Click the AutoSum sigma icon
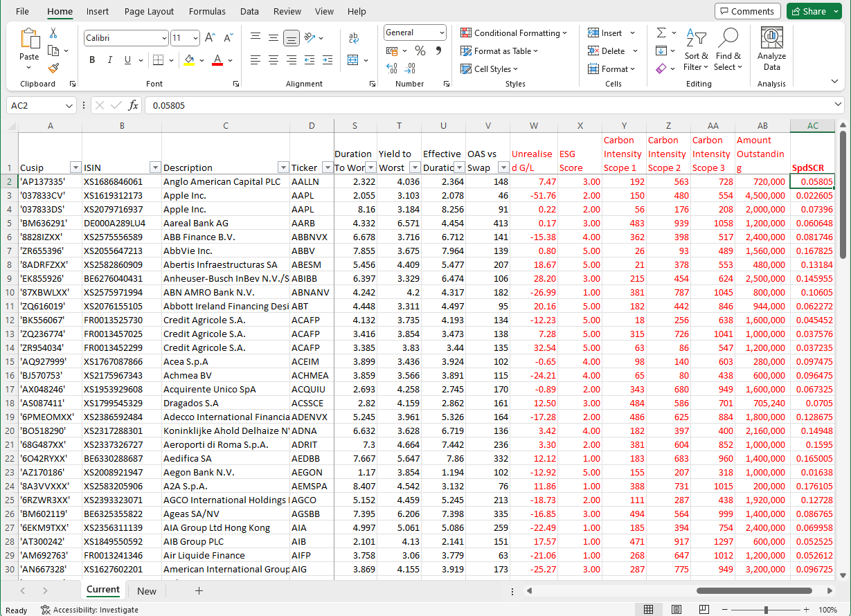Viewport: 851px width, 616px height. (661, 33)
